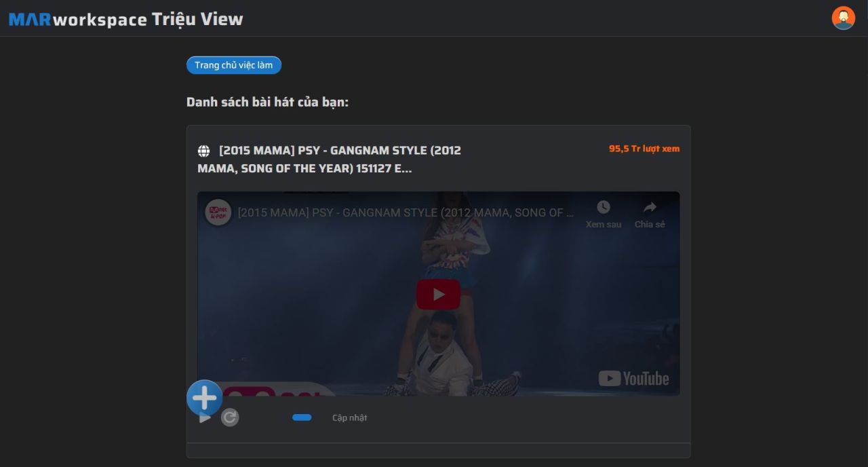Open the video title link in player
The height and width of the screenshot is (467, 868).
[x=406, y=212]
